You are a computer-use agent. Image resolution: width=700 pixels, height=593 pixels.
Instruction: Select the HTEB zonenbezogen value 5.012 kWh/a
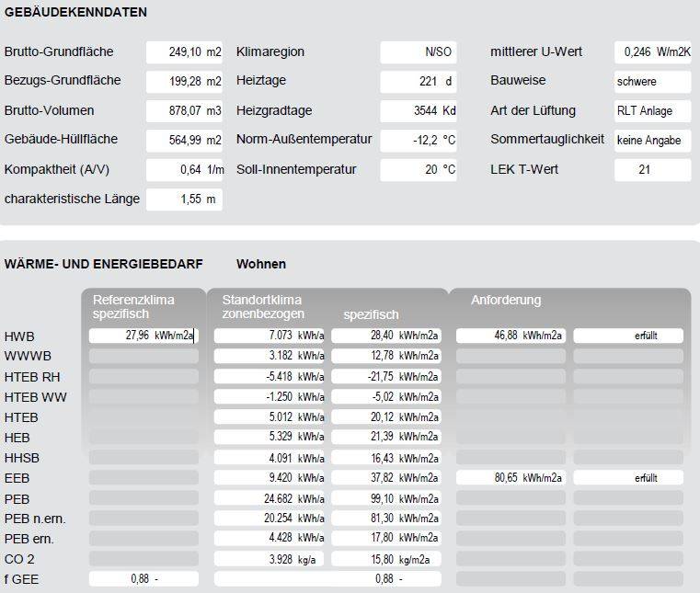click(270, 417)
